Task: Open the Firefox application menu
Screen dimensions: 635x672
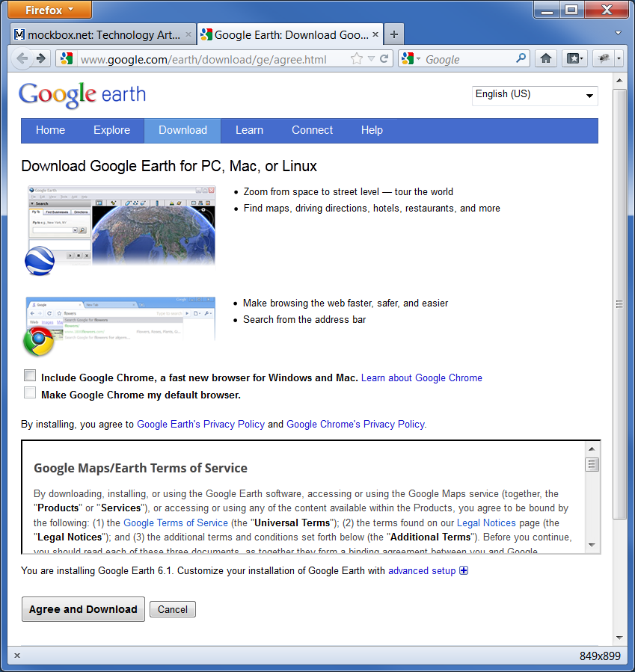Action: point(49,10)
